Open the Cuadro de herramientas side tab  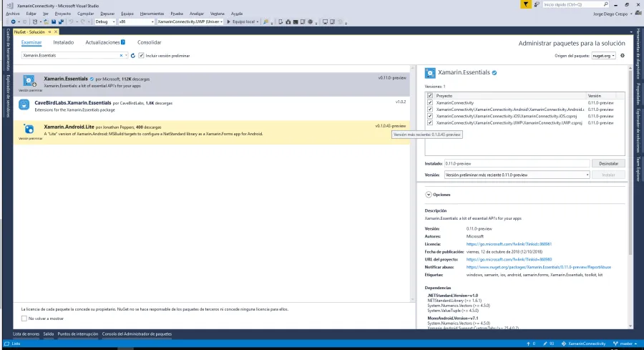[x=8, y=49]
